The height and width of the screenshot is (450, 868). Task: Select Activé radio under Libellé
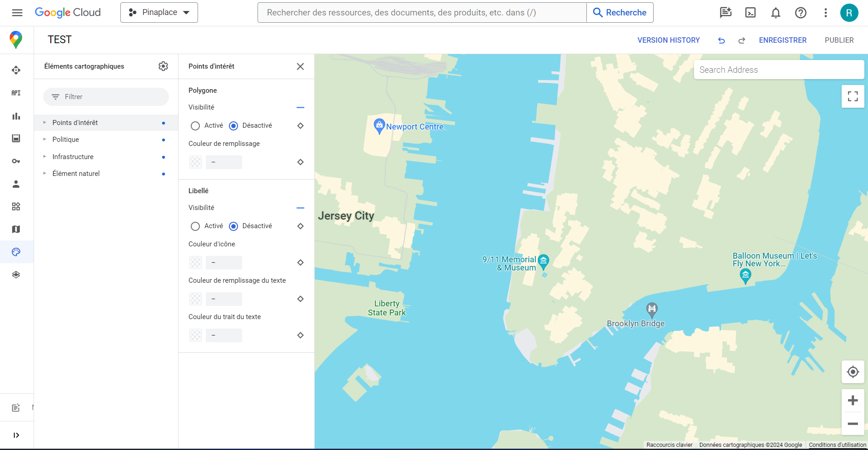[195, 226]
